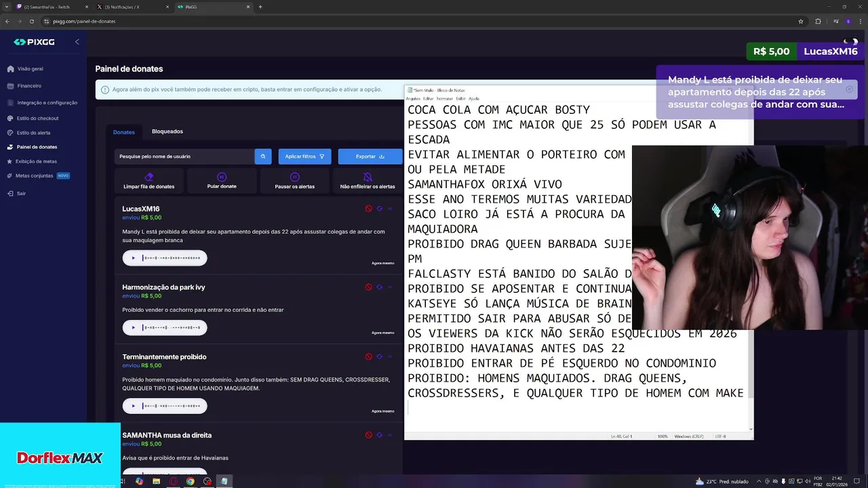Open Metas conjuntas page
Viewport: 868px width, 488px height.
pyautogui.click(x=39, y=176)
